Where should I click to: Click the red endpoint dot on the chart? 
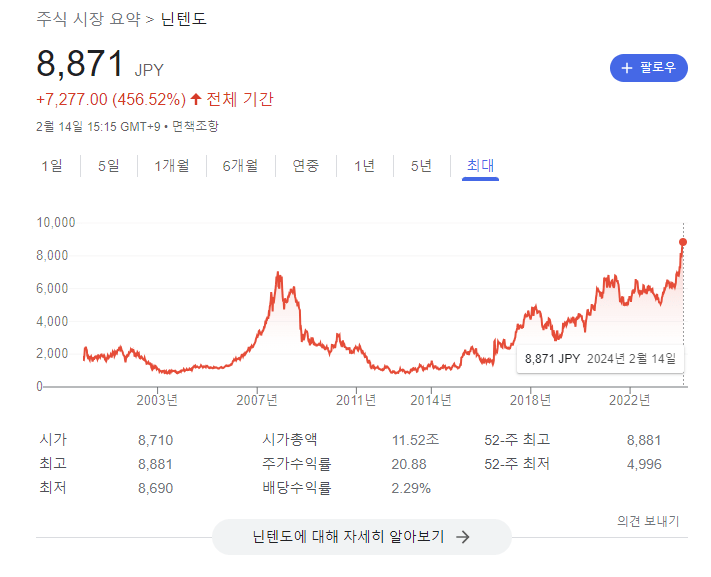pyautogui.click(x=683, y=242)
